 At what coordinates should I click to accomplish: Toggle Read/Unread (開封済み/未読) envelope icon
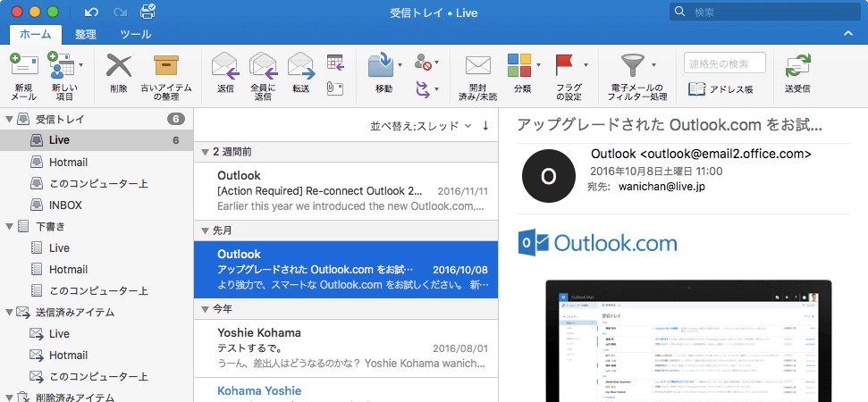pyautogui.click(x=477, y=66)
